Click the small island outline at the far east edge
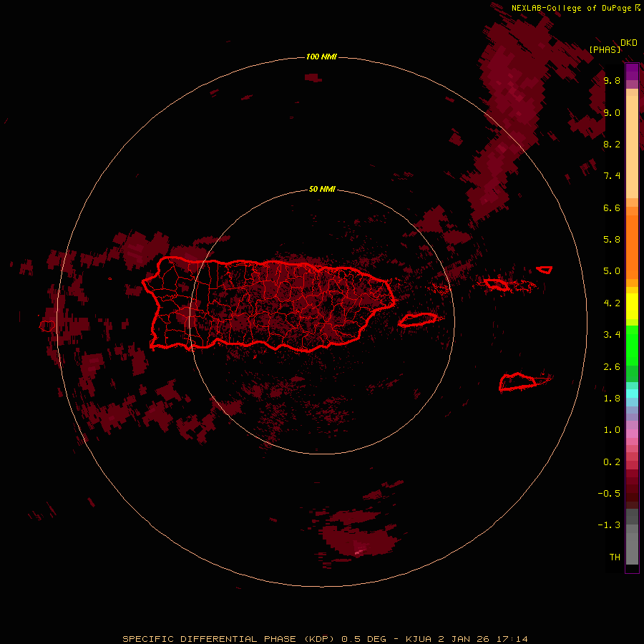Screen dimensions: 644x644 click(545, 270)
